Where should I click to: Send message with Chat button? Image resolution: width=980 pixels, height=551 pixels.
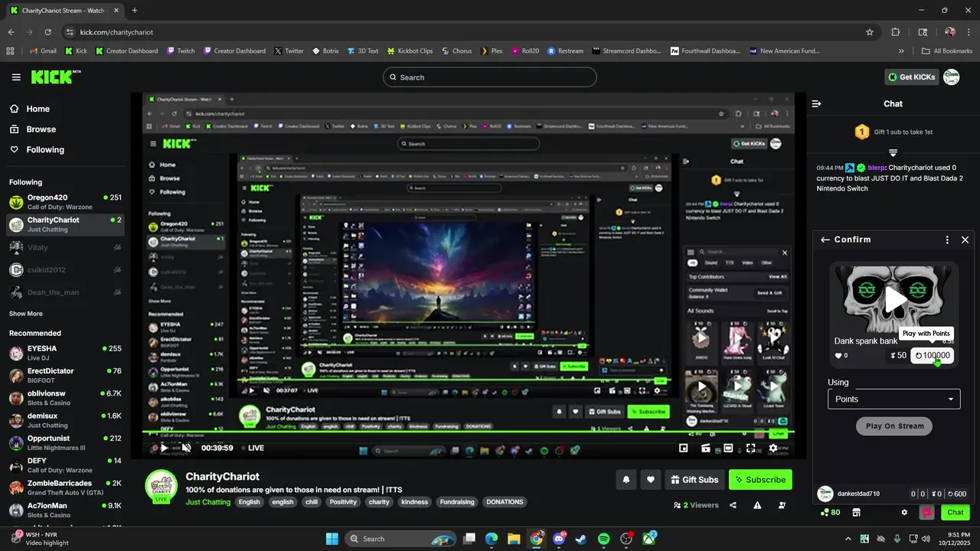click(955, 513)
